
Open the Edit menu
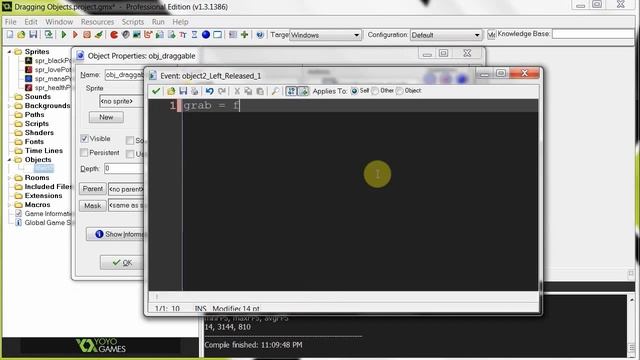pyautogui.click(x=31, y=22)
